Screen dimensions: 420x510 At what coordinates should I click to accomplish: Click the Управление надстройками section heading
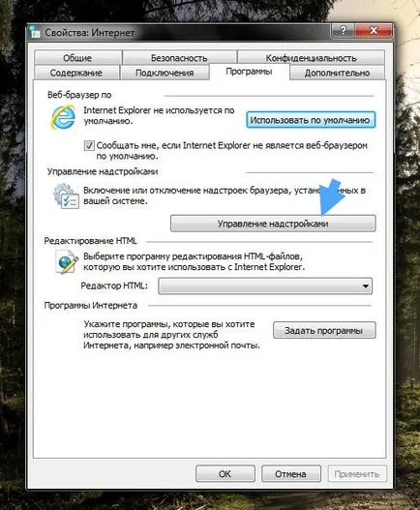click(x=103, y=171)
